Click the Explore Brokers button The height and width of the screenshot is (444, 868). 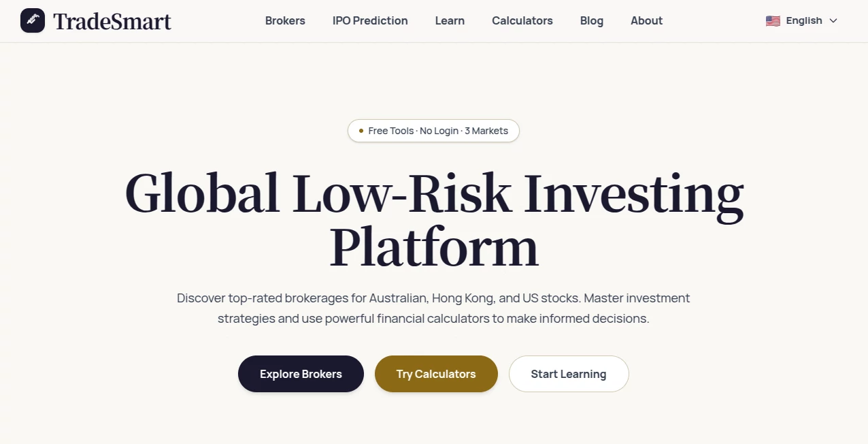tap(301, 374)
